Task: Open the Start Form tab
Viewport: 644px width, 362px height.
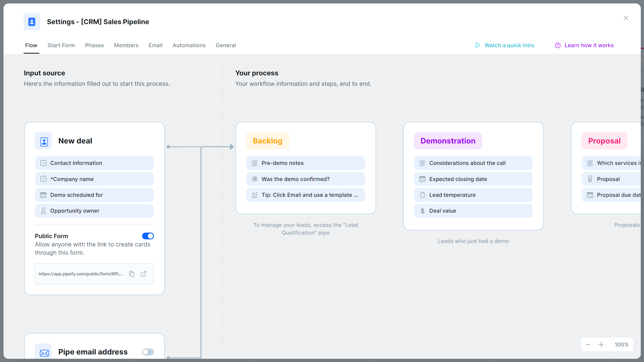Action: point(61,45)
